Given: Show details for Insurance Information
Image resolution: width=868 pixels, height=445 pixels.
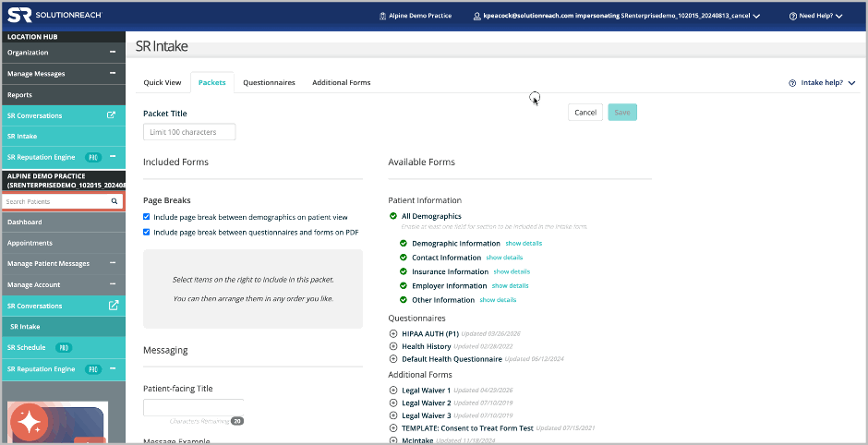Looking at the screenshot, I should (x=512, y=271).
